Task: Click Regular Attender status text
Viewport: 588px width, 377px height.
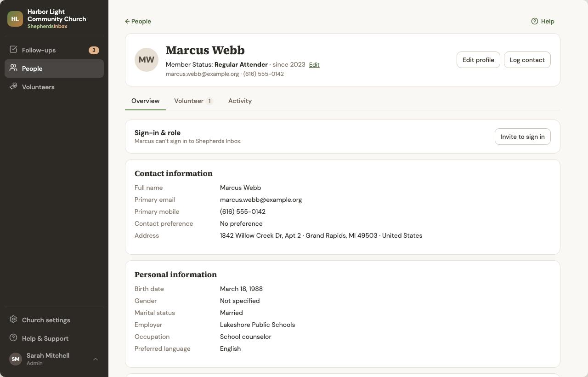Action: point(241,64)
